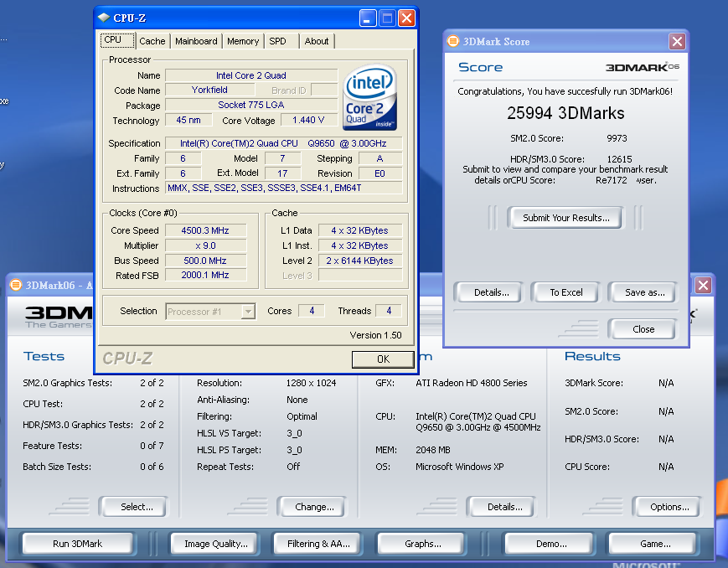Click the Stepping value A

pos(379,158)
